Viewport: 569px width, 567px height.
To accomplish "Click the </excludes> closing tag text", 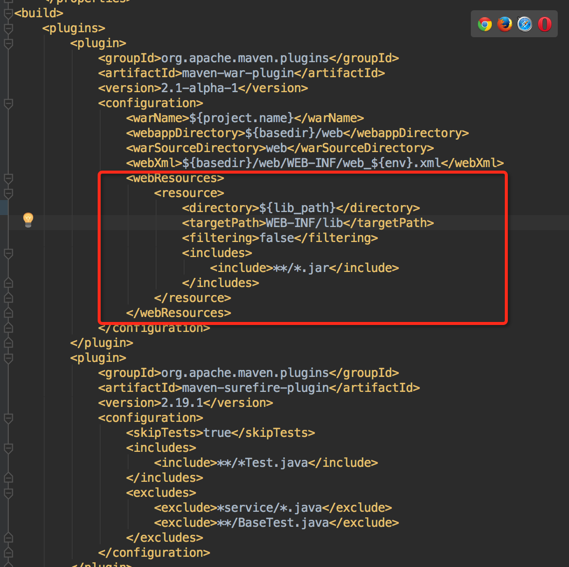I will point(164,538).
